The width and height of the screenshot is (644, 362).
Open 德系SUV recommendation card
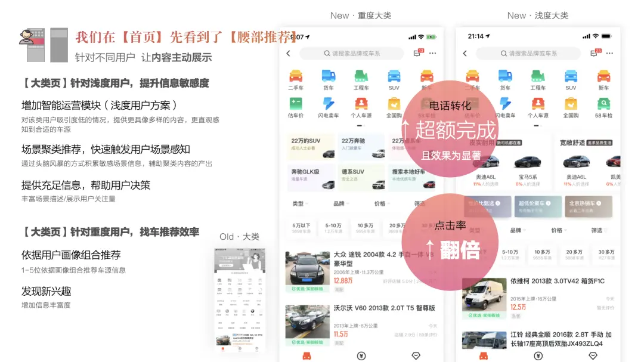(x=361, y=178)
